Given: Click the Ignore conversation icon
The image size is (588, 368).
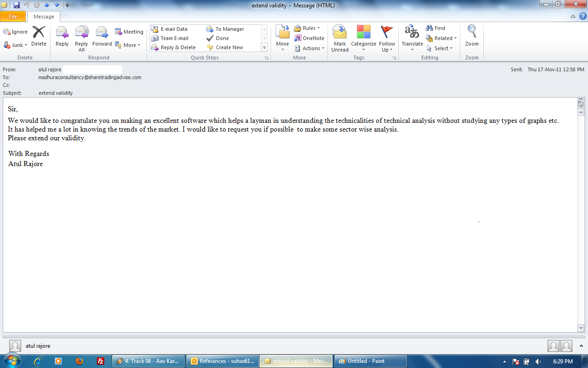Looking at the screenshot, I should (x=16, y=32).
